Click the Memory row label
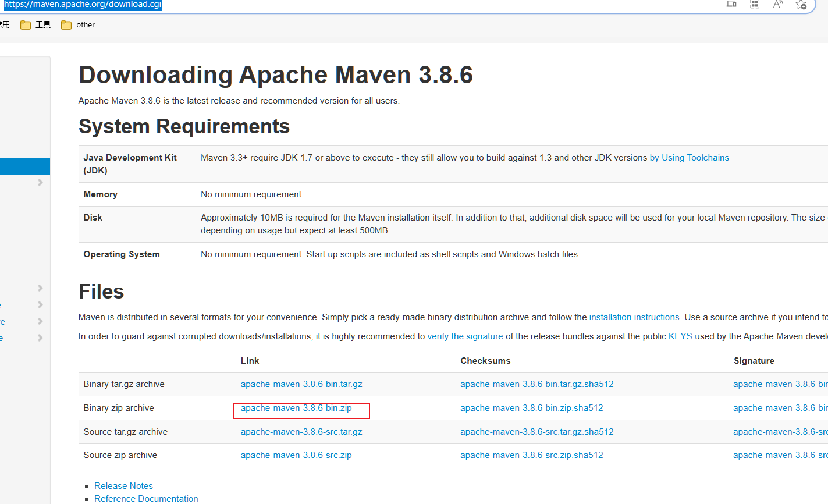Image resolution: width=828 pixels, height=504 pixels. [100, 194]
